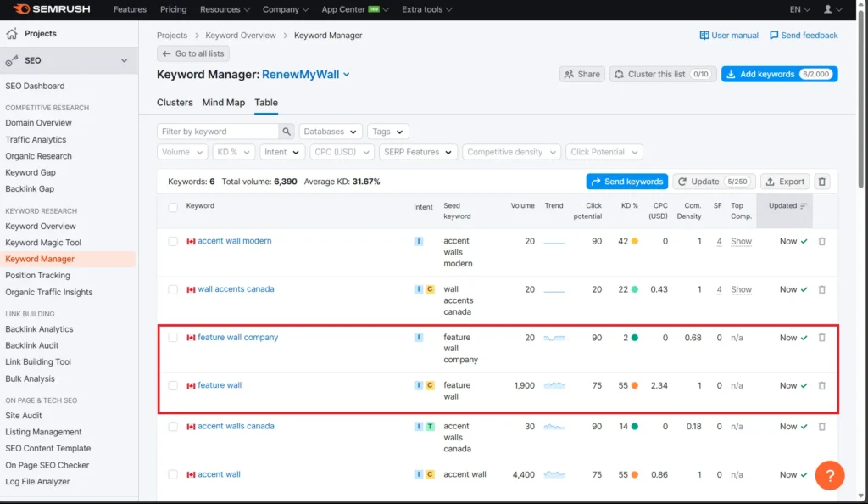Click the Export button
868x504 pixels.
click(x=785, y=182)
